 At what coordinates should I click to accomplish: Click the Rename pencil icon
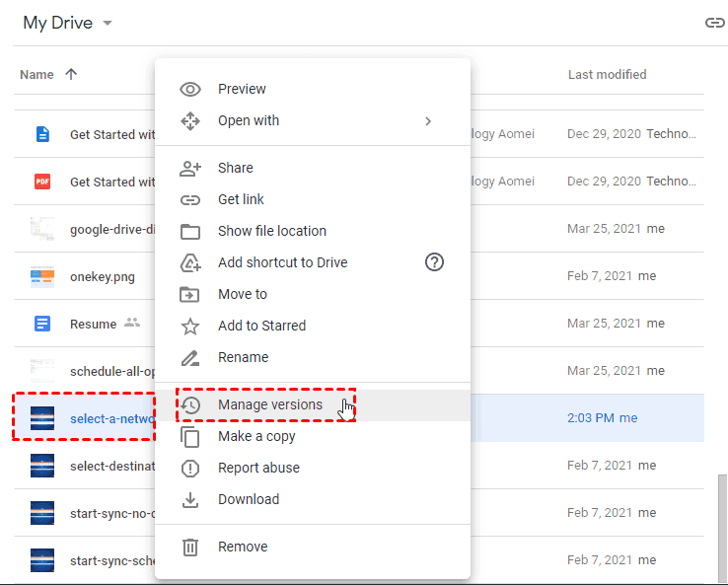(x=190, y=357)
